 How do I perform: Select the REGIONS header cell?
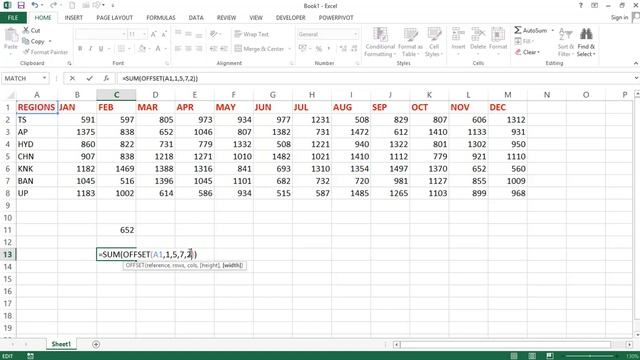tap(37, 107)
